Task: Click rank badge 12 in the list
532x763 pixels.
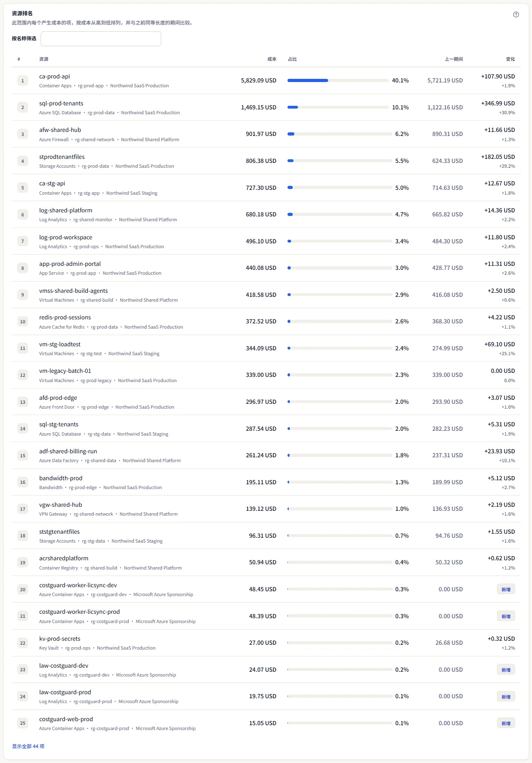Action: (x=23, y=375)
